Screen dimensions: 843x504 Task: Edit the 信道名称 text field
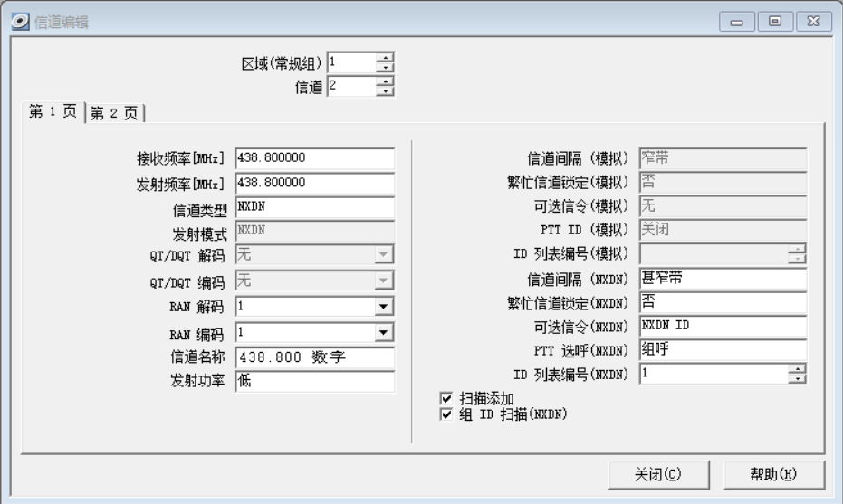pyautogui.click(x=314, y=357)
